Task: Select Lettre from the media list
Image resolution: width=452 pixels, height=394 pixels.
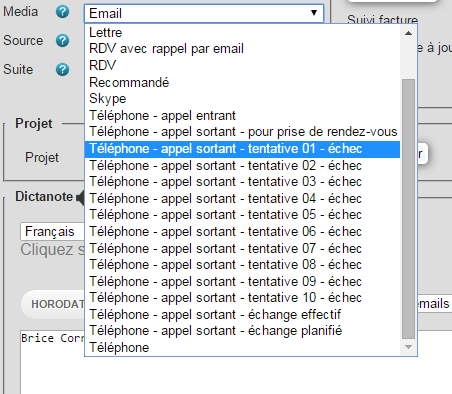Action: (242, 33)
